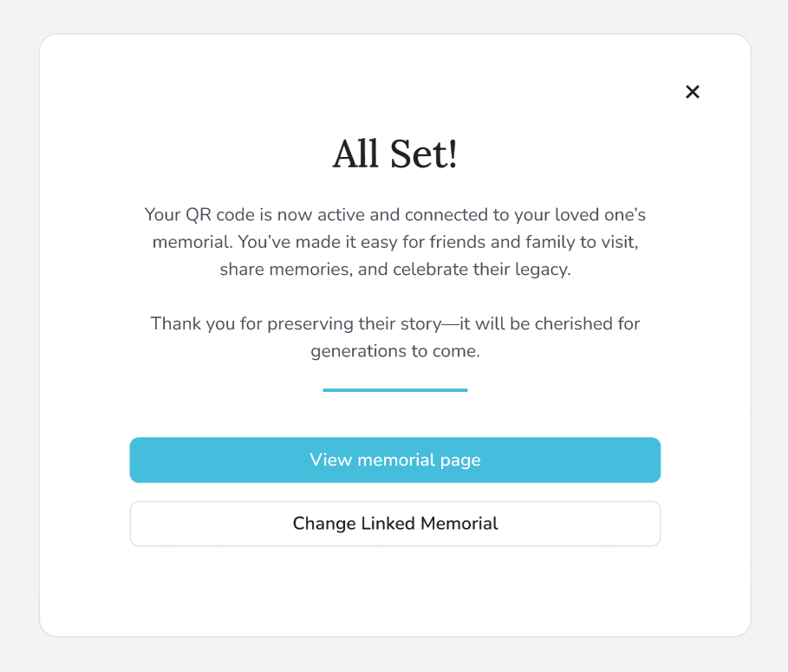
Task: Click the line starting "memorial. You've made it easy"
Action: coord(395,241)
